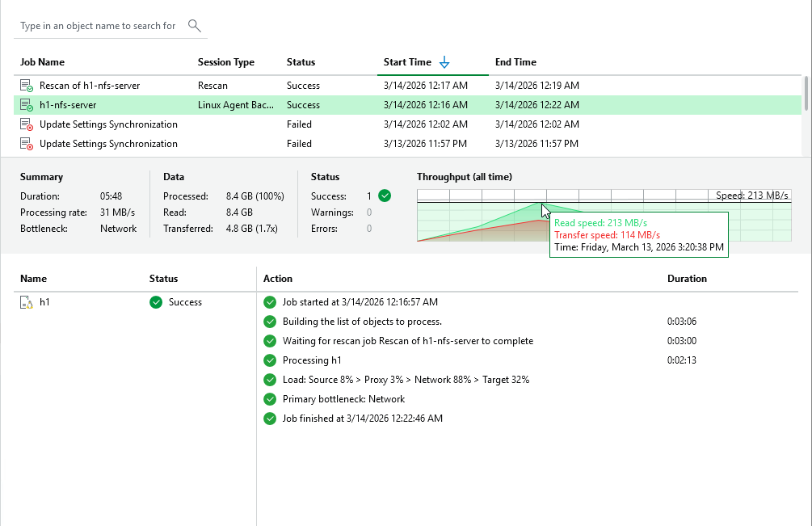Viewport: 812px width, 526px height.
Task: Select the Primary bottleneck: Network entry
Action: [x=343, y=399]
